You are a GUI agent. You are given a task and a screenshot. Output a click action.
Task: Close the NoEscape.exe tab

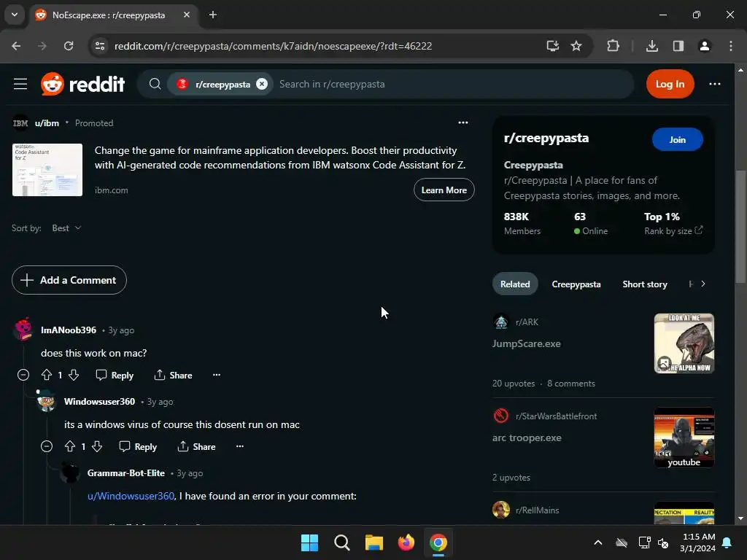tap(187, 15)
